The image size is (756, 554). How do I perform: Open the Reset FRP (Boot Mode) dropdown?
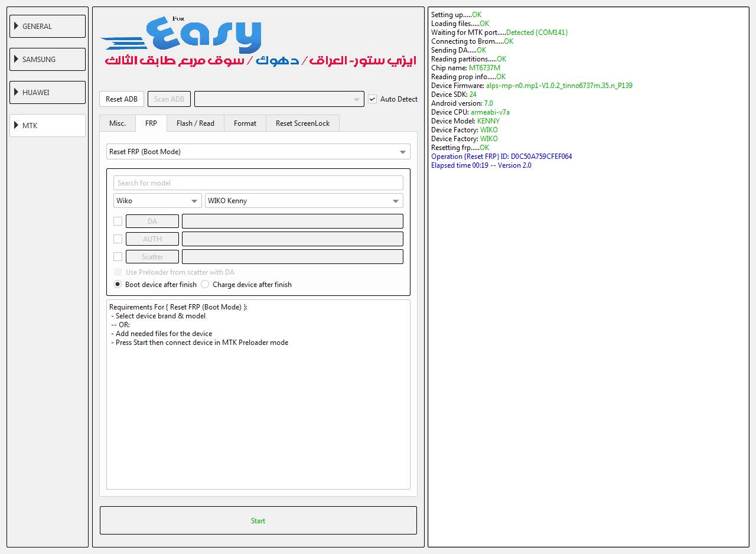(x=258, y=152)
